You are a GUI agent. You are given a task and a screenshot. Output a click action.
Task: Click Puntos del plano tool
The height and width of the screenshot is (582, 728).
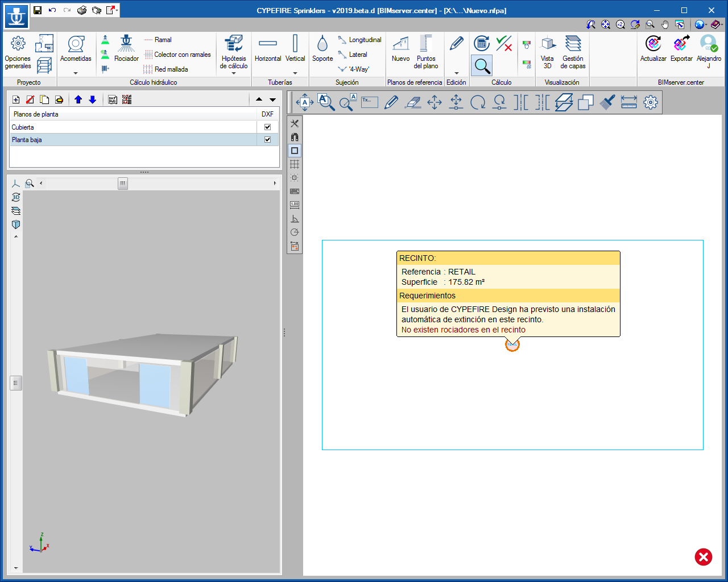click(x=426, y=52)
